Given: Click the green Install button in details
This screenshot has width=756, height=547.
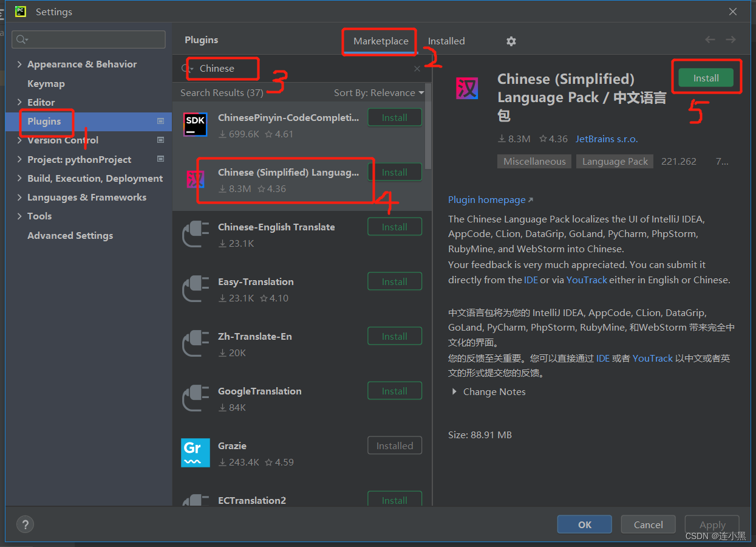Looking at the screenshot, I should 706,78.
